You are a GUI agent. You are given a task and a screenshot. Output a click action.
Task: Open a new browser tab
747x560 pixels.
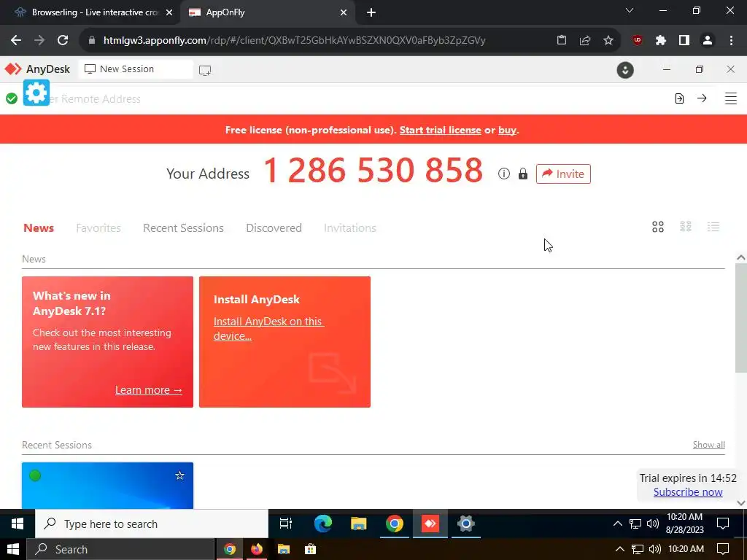click(x=371, y=13)
